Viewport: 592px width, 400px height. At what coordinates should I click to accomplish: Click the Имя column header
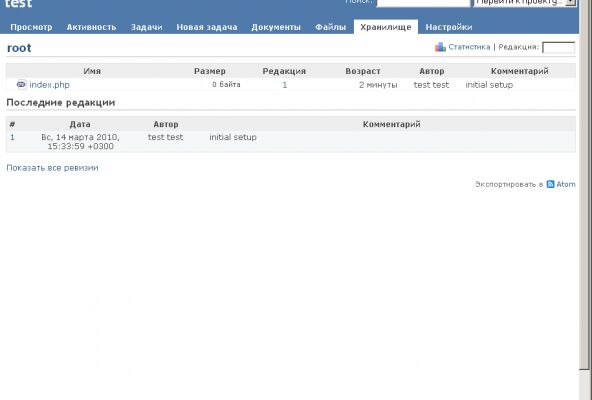tap(92, 71)
